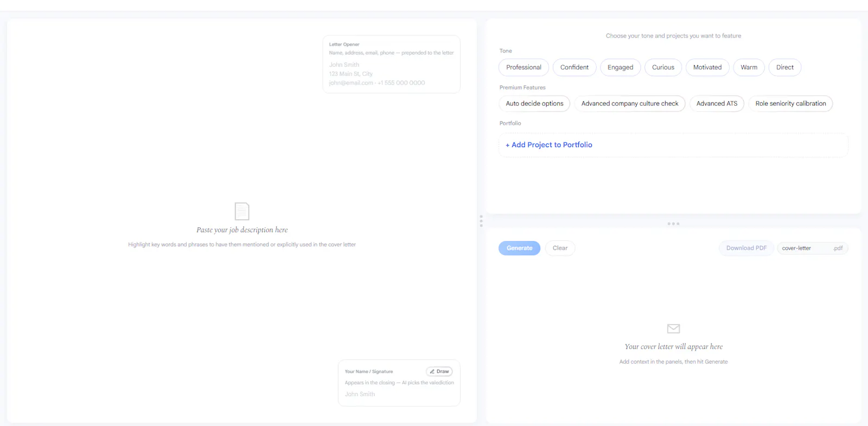This screenshot has width=868, height=426.
Task: Select the Motivated tone chip
Action: point(707,67)
